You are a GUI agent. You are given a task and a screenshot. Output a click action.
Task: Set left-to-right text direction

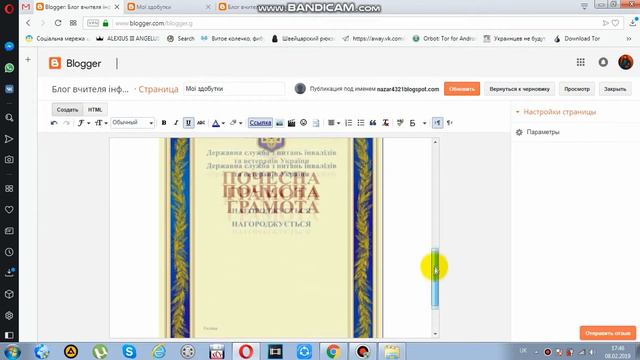[438, 123]
